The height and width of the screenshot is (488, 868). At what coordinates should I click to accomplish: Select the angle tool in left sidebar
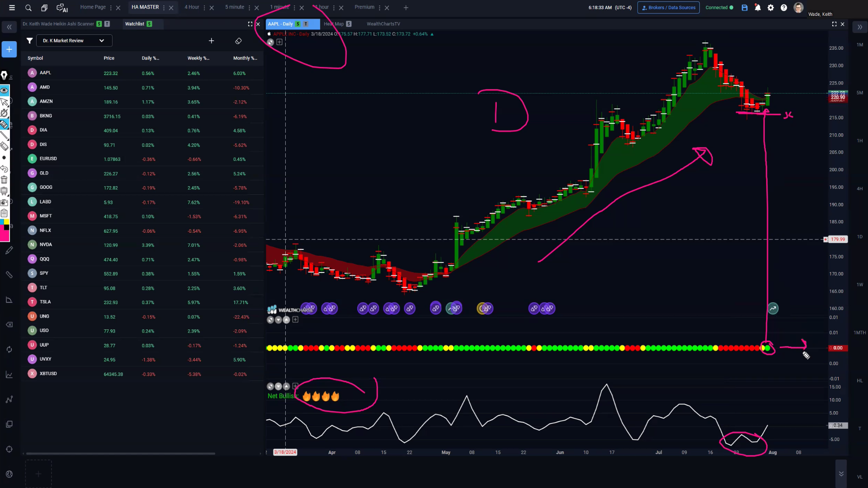pos(9,300)
